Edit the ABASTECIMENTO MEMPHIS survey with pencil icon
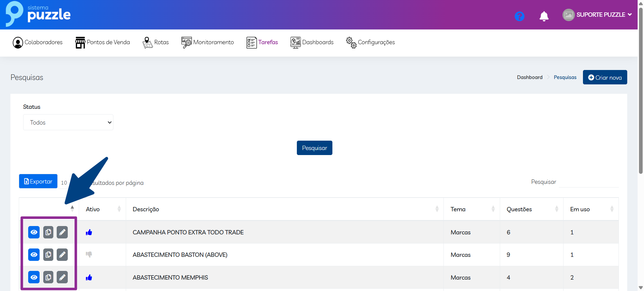 pos(62,277)
